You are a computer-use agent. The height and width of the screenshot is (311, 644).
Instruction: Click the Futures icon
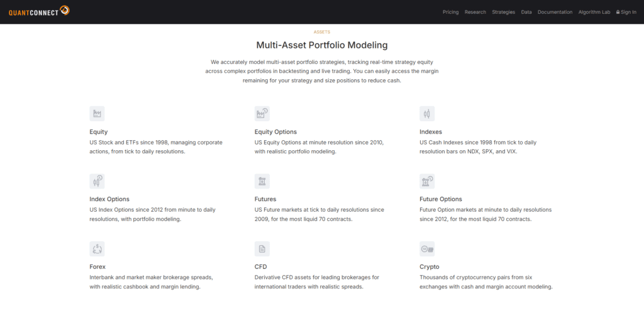[x=262, y=182]
